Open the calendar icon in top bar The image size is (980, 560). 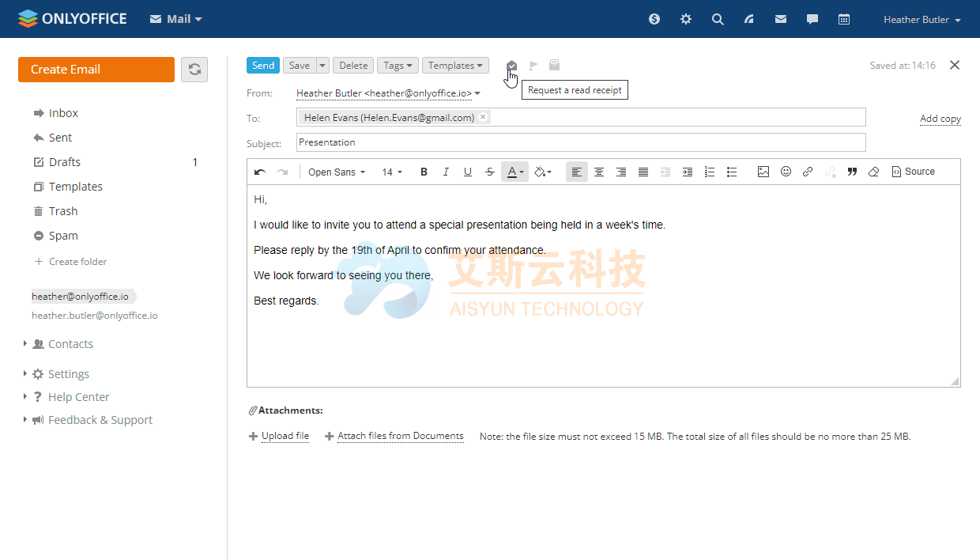tap(844, 19)
